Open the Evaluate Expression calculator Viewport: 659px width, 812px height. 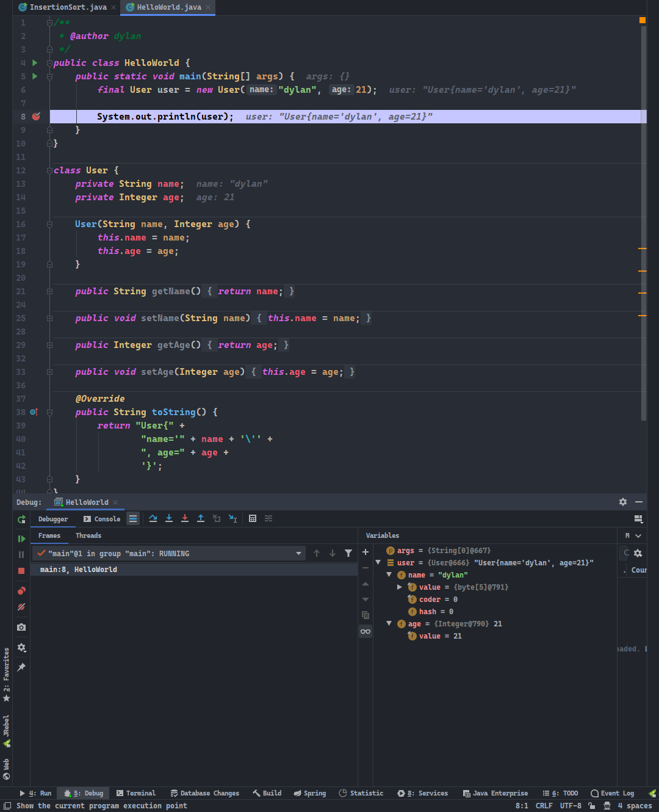(253, 519)
